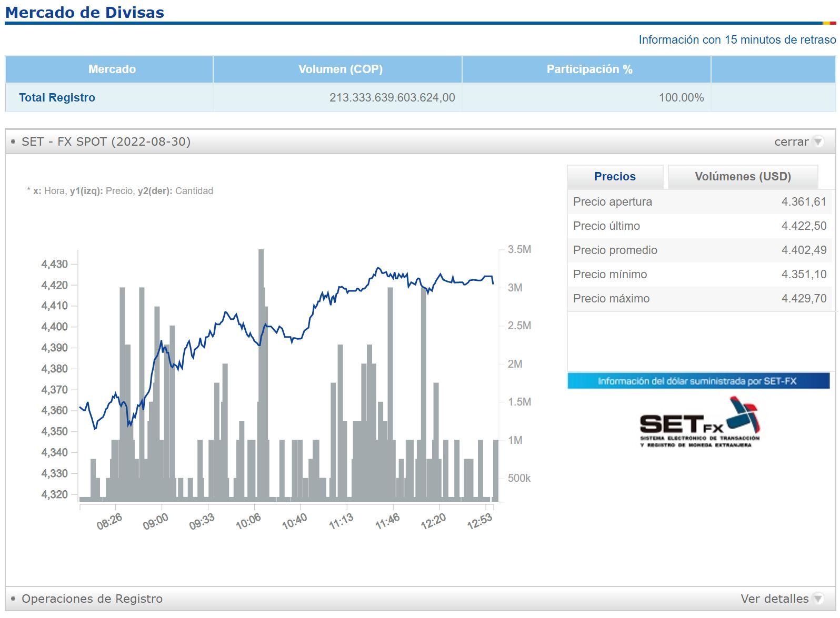
Task: Expand Operaciones de Registro with Ver detalles
Action: [774, 599]
